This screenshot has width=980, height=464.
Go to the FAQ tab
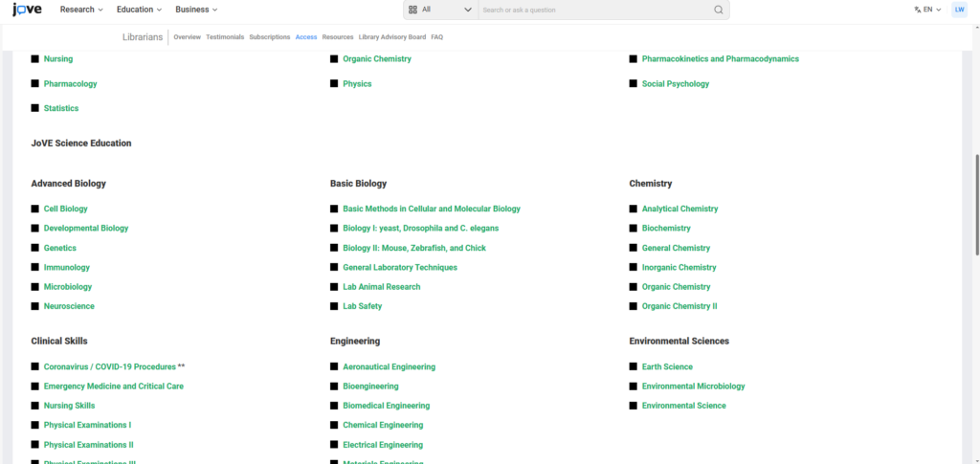[436, 36]
